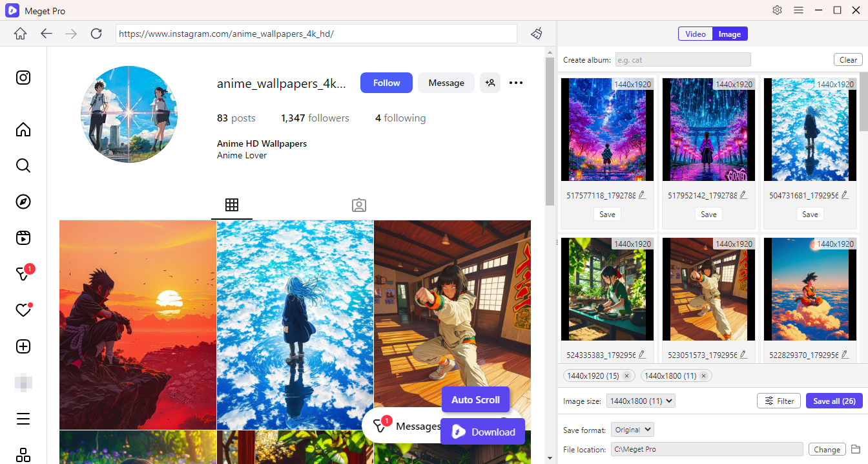Expand the Image size dropdown

click(641, 401)
